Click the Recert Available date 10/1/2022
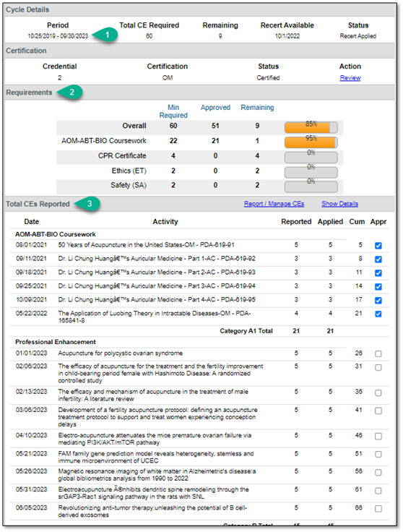 tap(287, 36)
